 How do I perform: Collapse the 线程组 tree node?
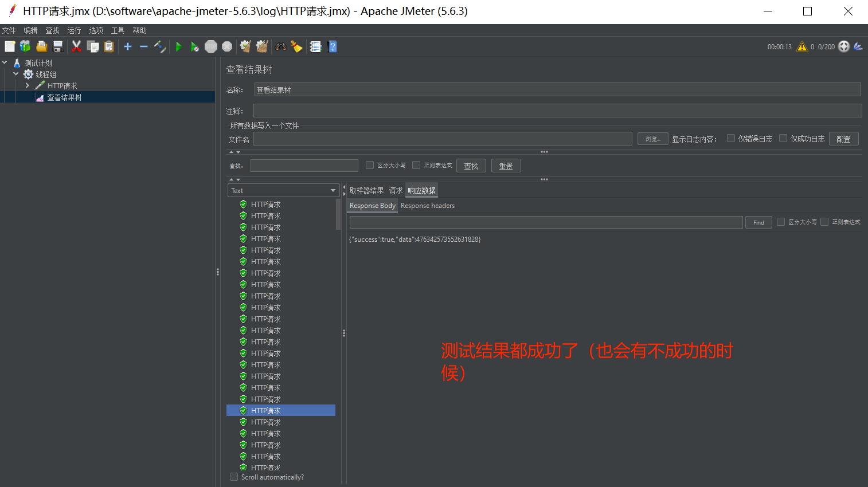click(x=16, y=74)
